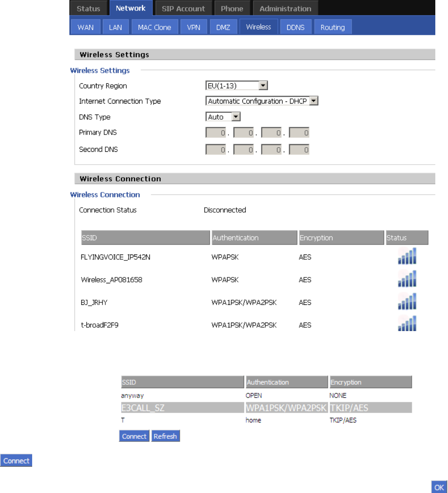
Task: Switch to SIP Account tab
Action: pyautogui.click(x=184, y=8)
